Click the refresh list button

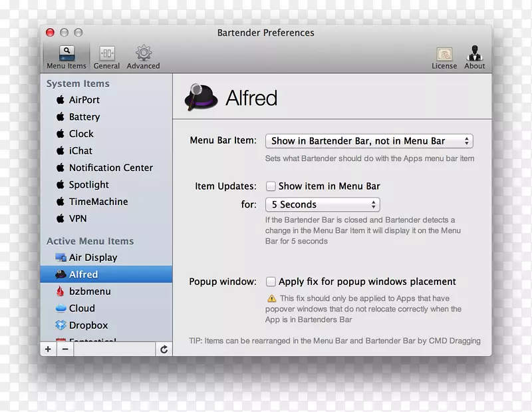164,349
